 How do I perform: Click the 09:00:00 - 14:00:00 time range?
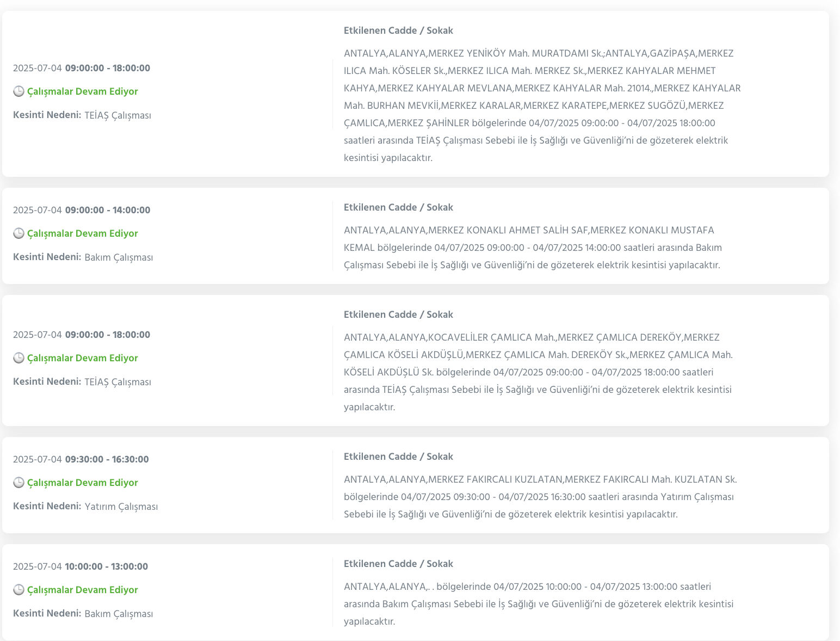(x=108, y=210)
